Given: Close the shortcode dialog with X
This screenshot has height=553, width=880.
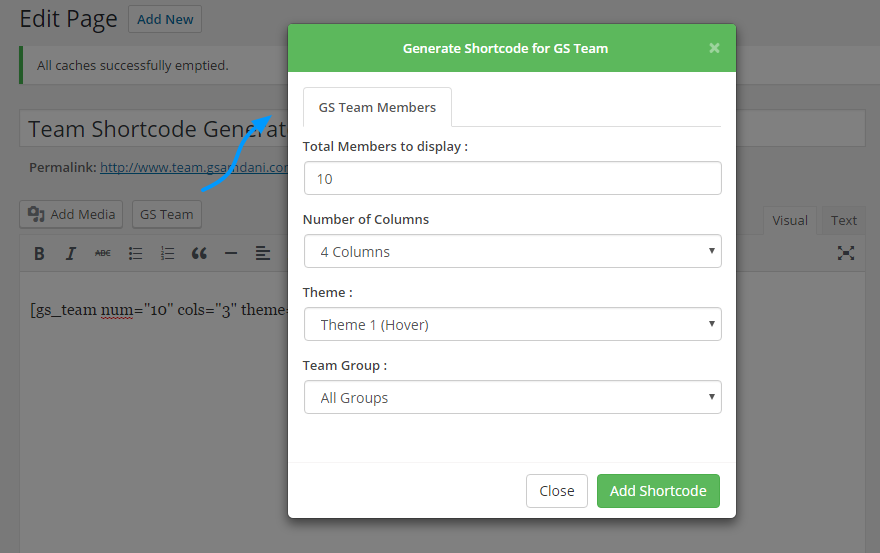Looking at the screenshot, I should click(714, 47).
